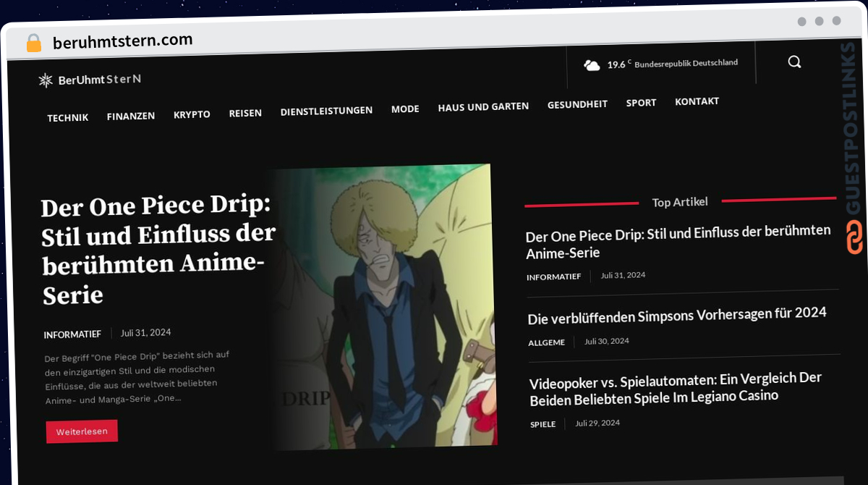The height and width of the screenshot is (485, 868).
Task: Click Informatief tag in Top Artikel list
Action: pos(554,277)
